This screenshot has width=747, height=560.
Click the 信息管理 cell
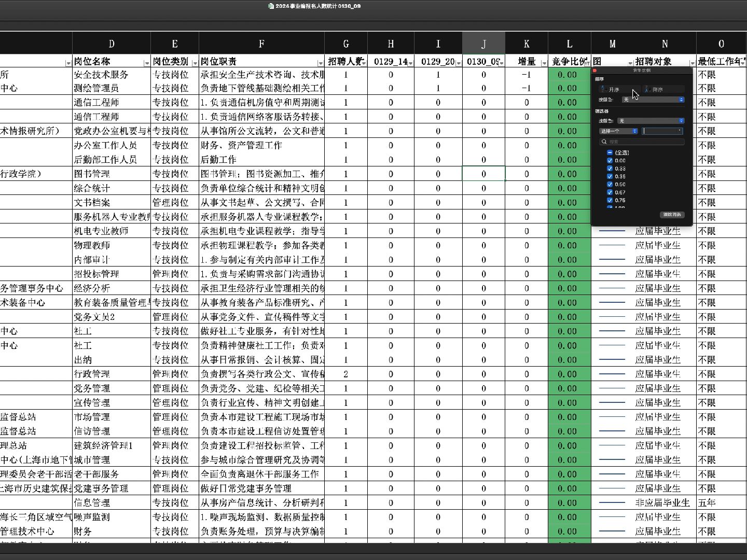pyautogui.click(x=112, y=502)
